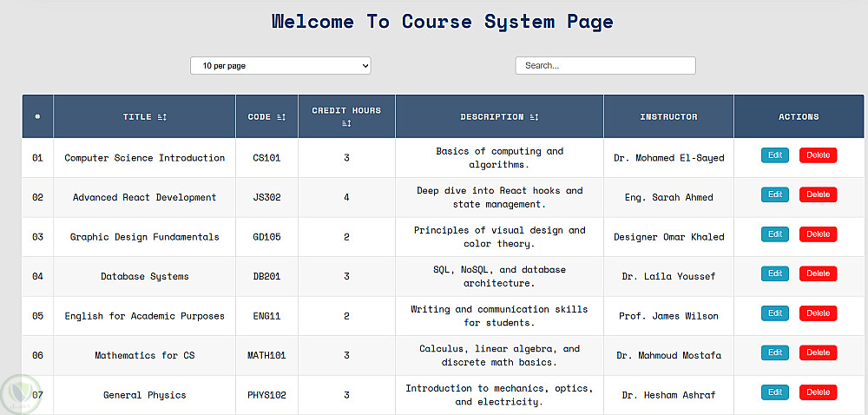Screen dimensions: 868x415
Task: Click the title 'Database Systems'
Action: pyautogui.click(x=144, y=276)
